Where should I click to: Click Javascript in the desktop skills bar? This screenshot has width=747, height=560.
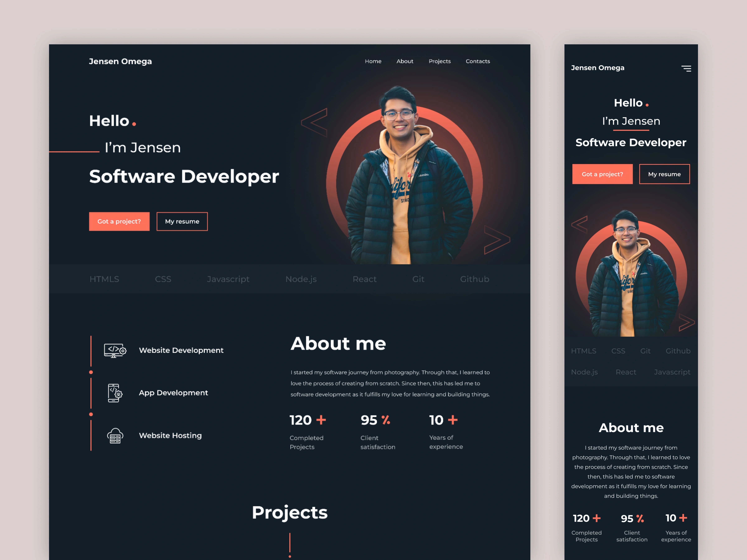tap(228, 279)
